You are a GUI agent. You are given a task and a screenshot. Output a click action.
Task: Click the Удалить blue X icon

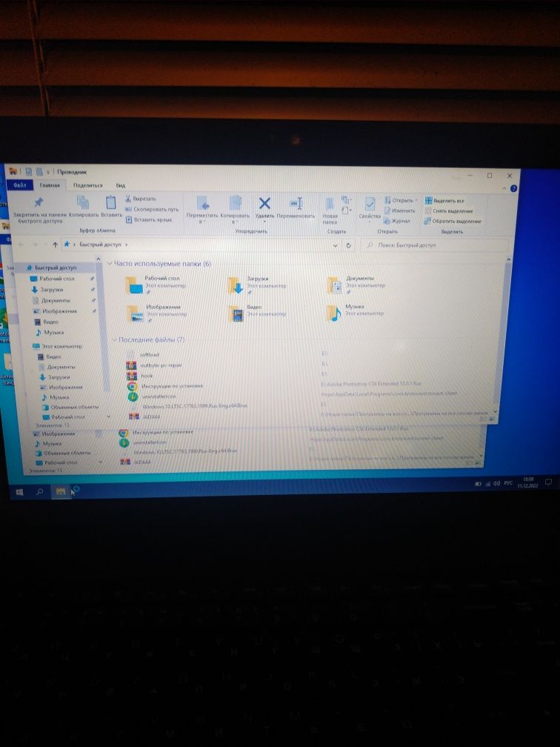(264, 204)
